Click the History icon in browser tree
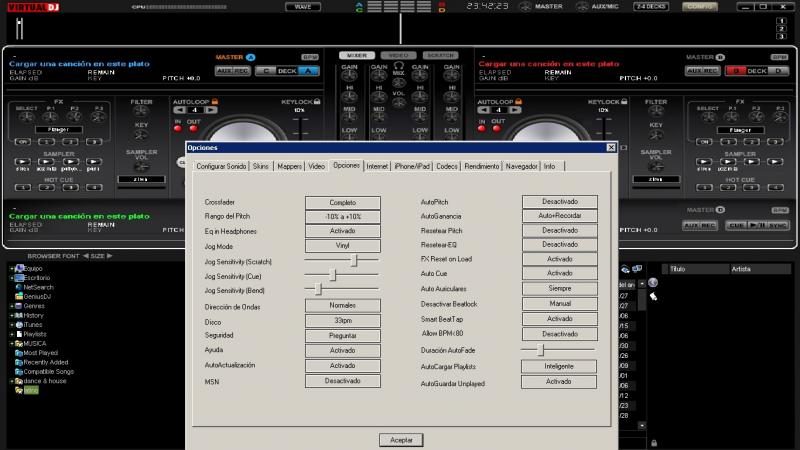Viewport: 800px width, 450px height. pyautogui.click(x=19, y=315)
